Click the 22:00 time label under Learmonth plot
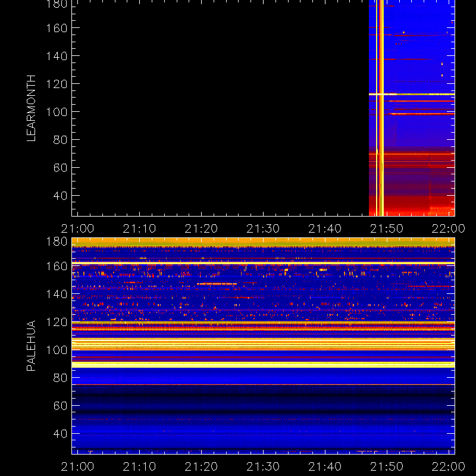The image size is (476, 476). (x=449, y=228)
